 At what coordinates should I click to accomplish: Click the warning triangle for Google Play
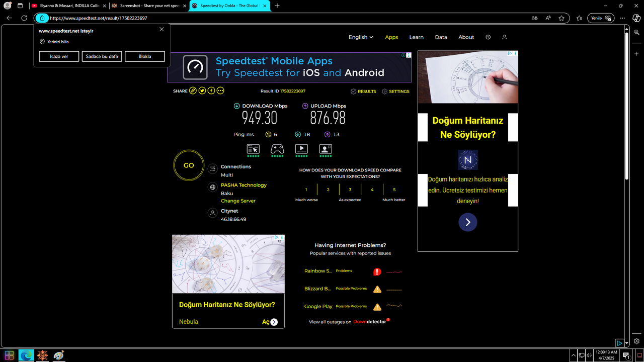point(377,307)
